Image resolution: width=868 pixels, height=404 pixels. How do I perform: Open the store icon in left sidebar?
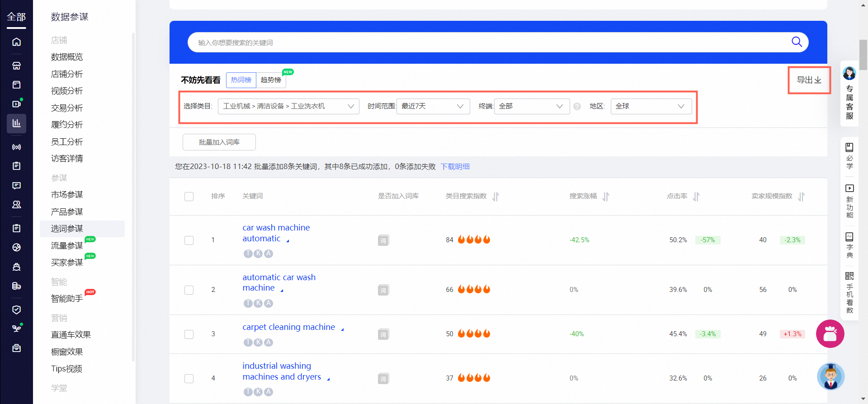click(x=17, y=66)
